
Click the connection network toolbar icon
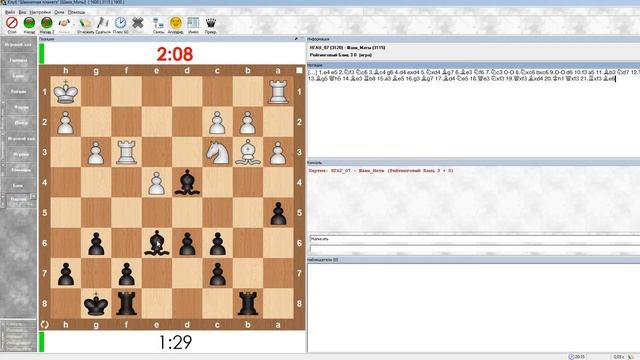click(158, 23)
